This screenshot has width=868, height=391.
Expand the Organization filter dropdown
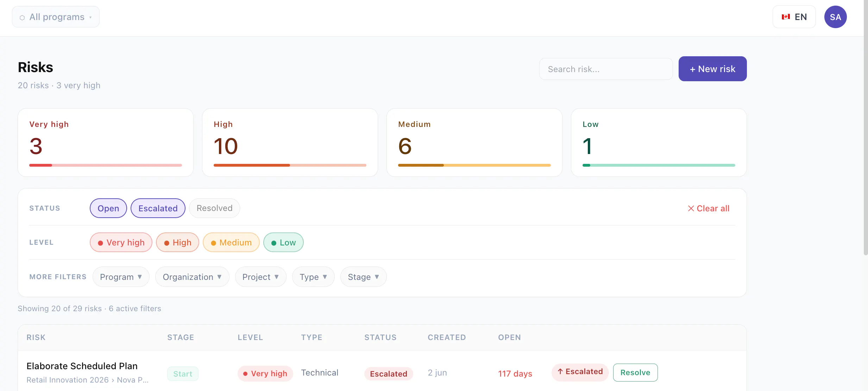[192, 277]
